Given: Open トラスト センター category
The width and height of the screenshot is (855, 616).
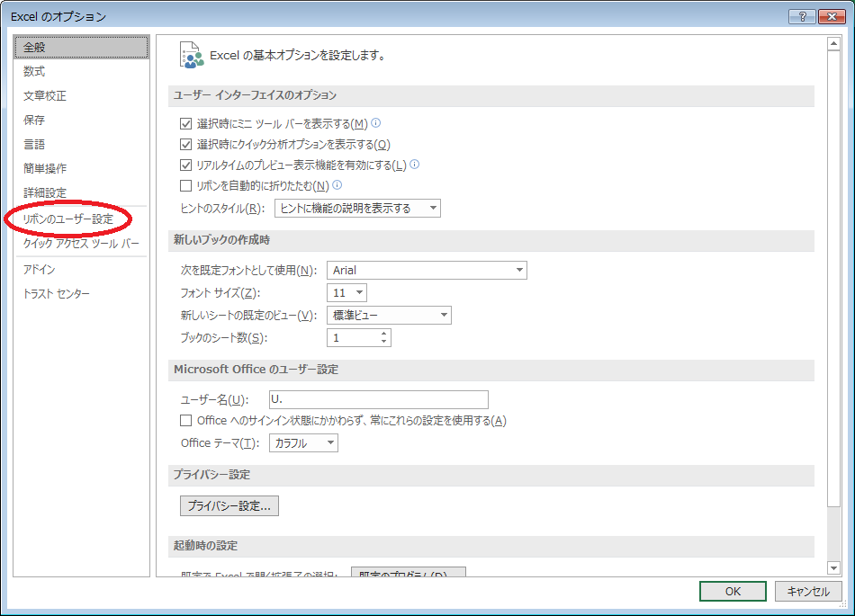Looking at the screenshot, I should pos(57,294).
